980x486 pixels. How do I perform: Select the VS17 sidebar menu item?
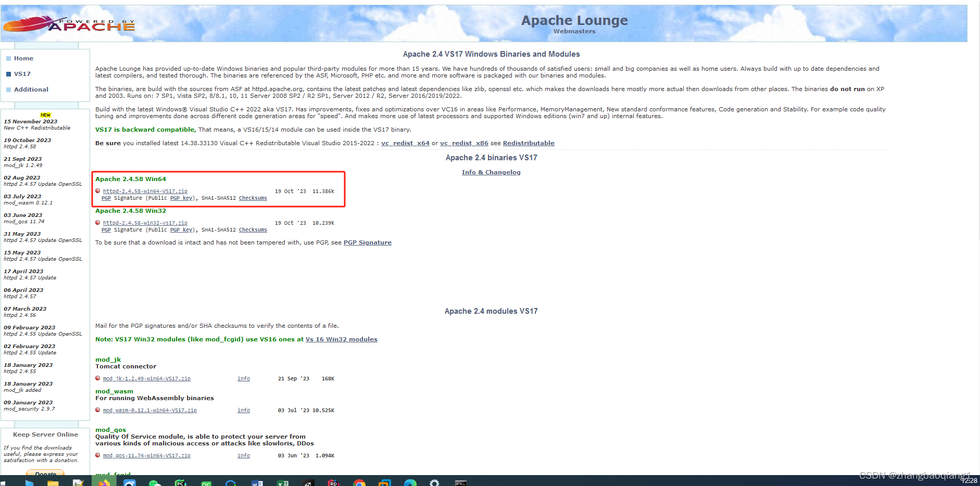click(x=22, y=74)
